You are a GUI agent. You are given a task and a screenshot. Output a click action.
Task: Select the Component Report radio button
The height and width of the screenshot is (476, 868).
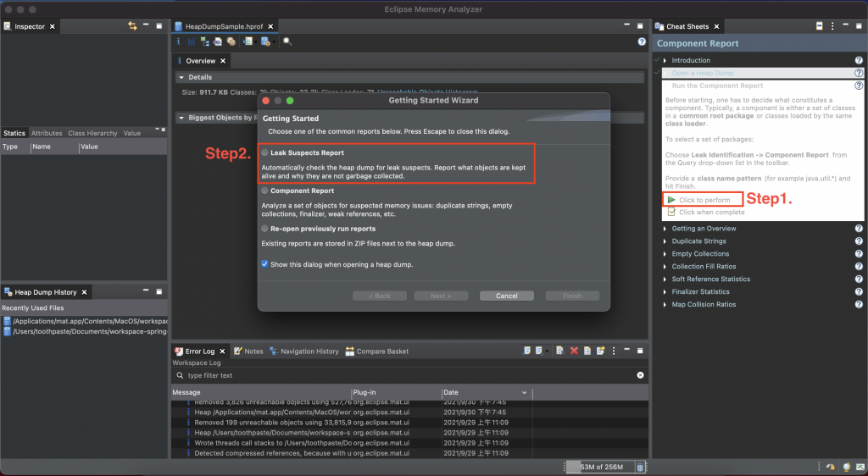pyautogui.click(x=264, y=191)
